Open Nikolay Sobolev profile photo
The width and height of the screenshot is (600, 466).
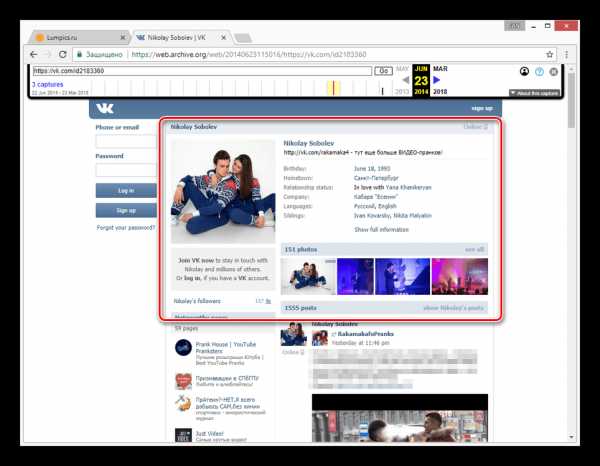coord(223,192)
